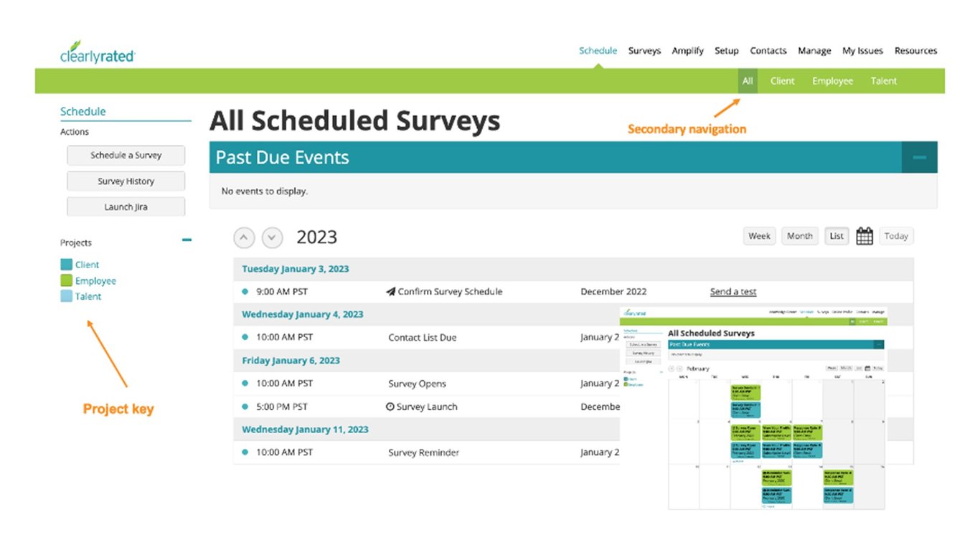Open the Amplify top menu
Image resolution: width=980 pixels, height=545 pixels.
[687, 51]
